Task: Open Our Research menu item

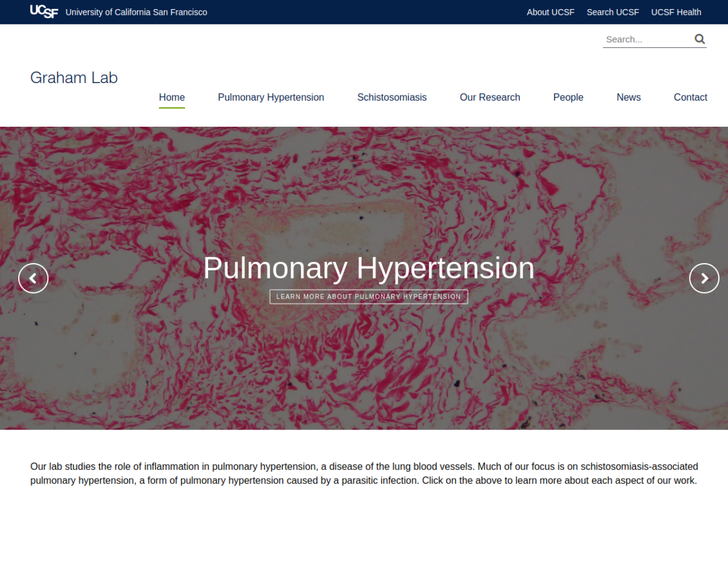Action: (490, 97)
